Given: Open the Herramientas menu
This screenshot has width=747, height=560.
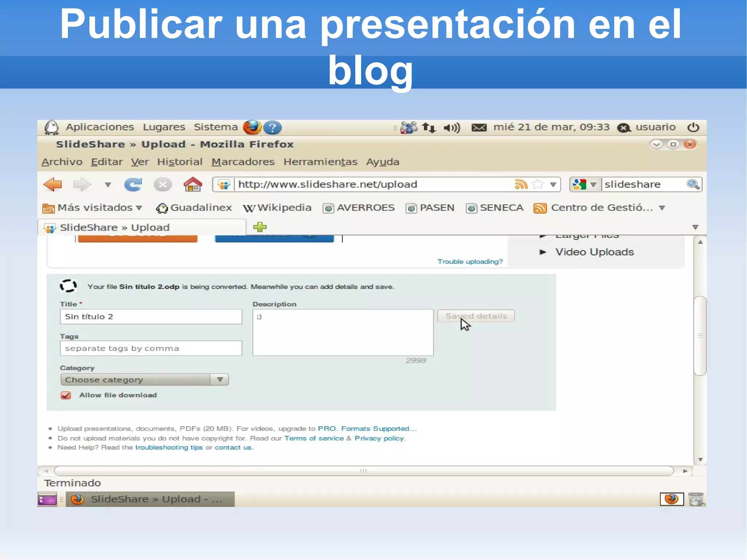Looking at the screenshot, I should click(321, 162).
